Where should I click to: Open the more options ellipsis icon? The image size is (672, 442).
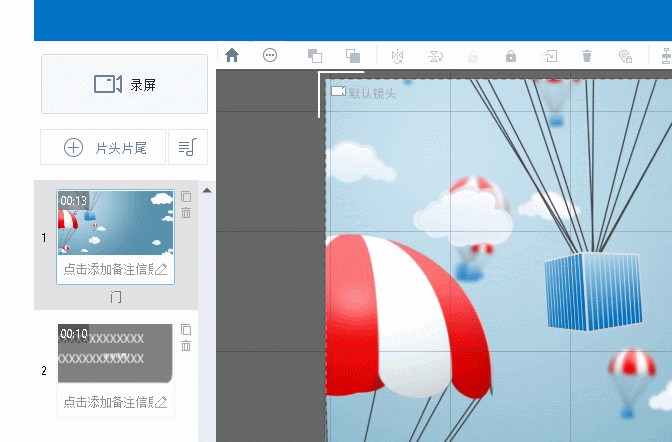(270, 56)
